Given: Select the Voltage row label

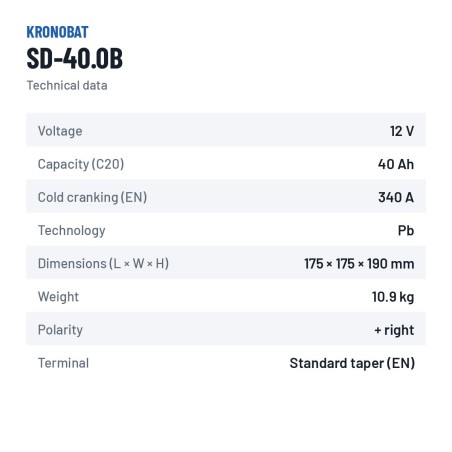Looking at the screenshot, I should [x=60, y=131].
